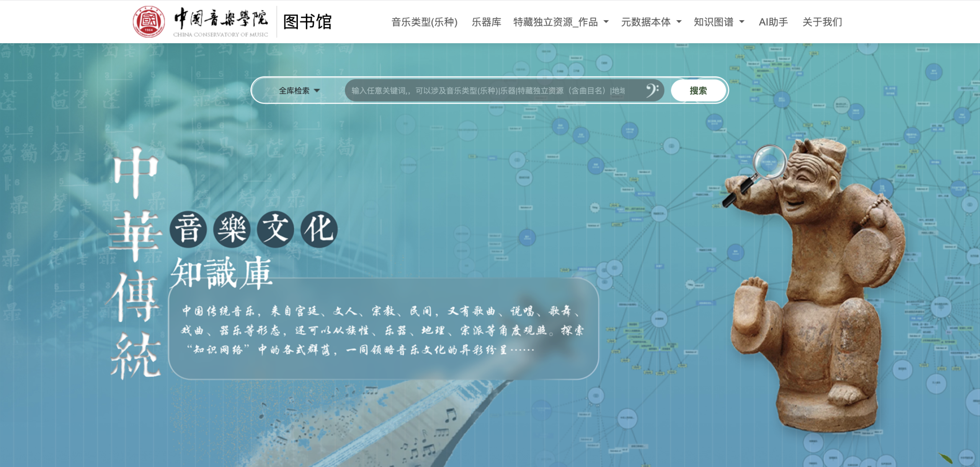
Task: Click the 图书馆 library title link
Action: click(307, 22)
